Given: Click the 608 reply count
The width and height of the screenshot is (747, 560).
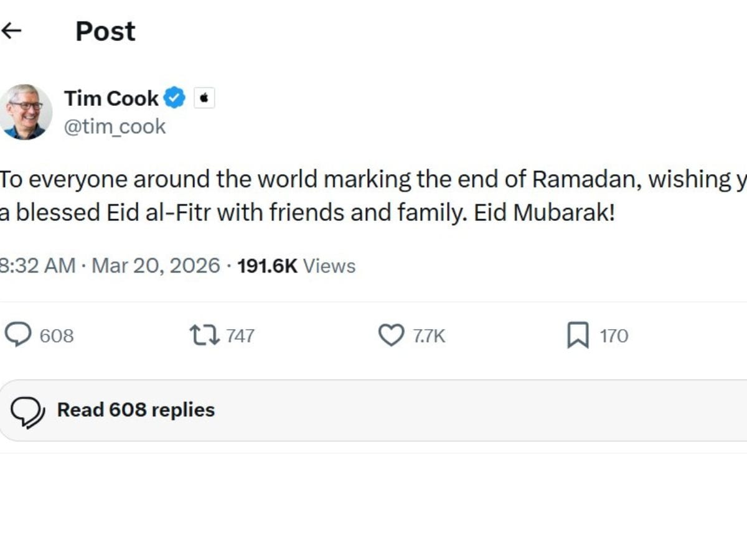Looking at the screenshot, I should point(57,336).
